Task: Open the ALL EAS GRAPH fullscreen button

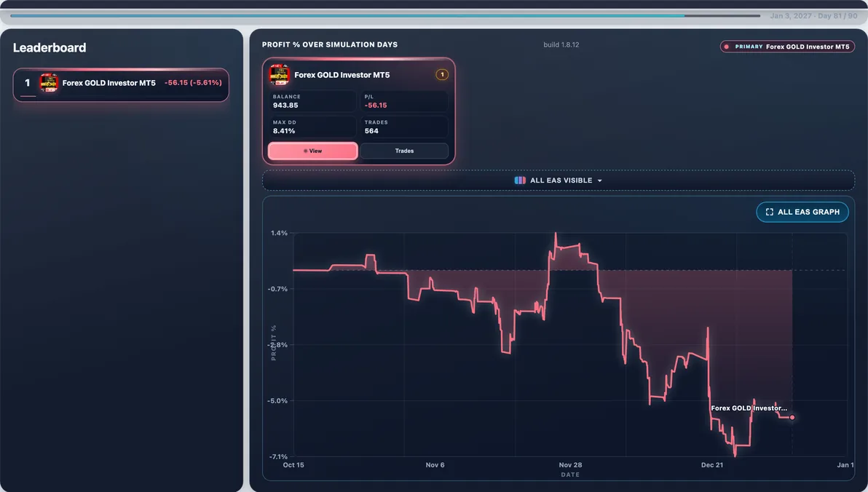Action: (802, 212)
